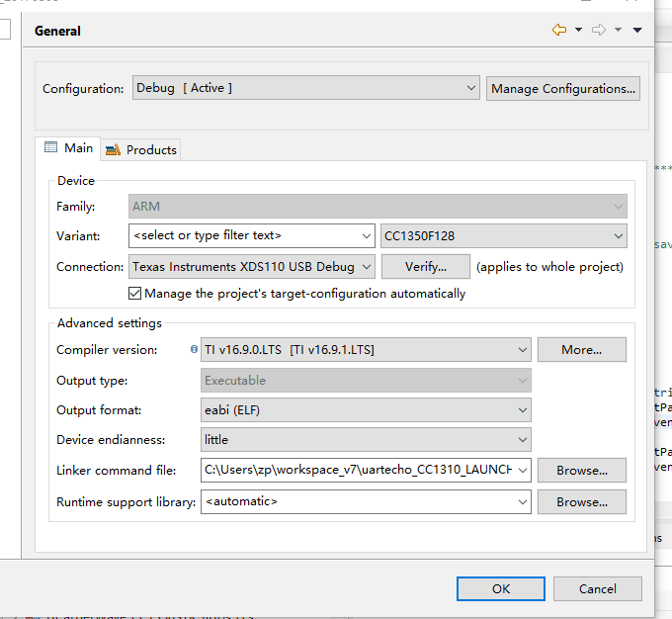Toggle Manage the project's target-configuration automatically checkbox

[134, 294]
